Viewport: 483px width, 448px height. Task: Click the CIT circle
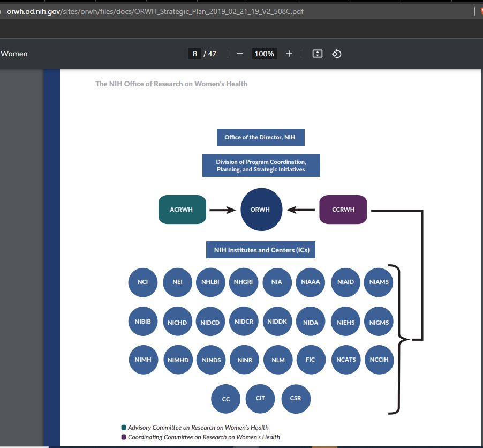click(x=260, y=399)
